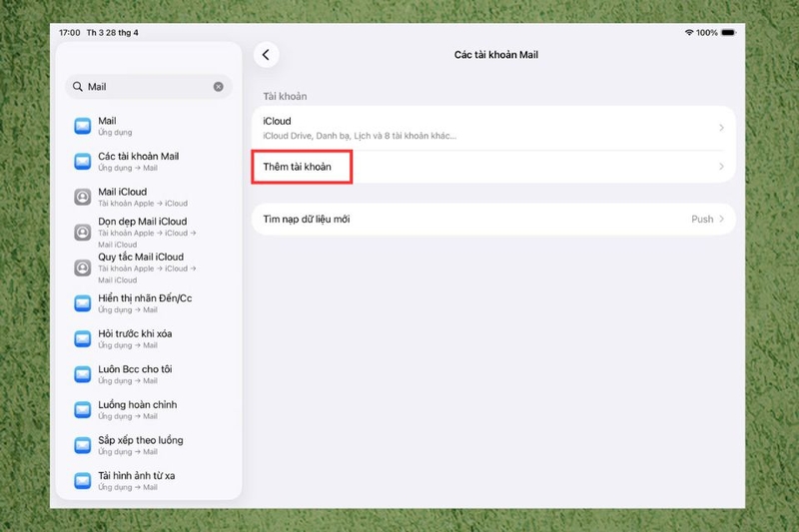Click the Tải hình ảnh từ xa icon
The image size is (799, 532).
click(x=83, y=480)
